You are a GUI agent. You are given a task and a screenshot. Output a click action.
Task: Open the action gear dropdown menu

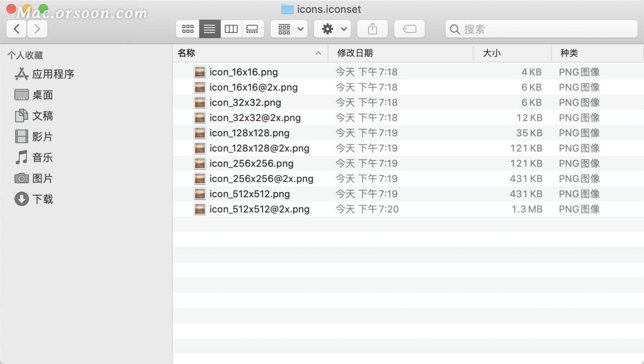(x=332, y=29)
